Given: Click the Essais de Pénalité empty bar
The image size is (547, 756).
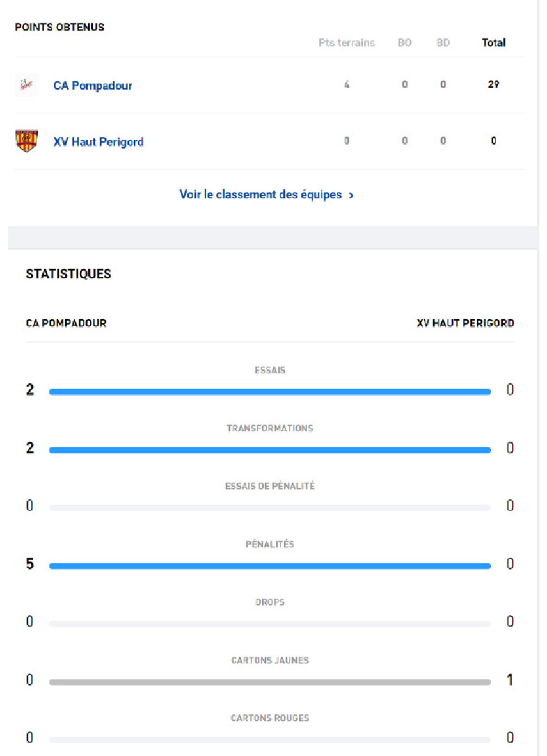Looking at the screenshot, I should coord(269,508).
